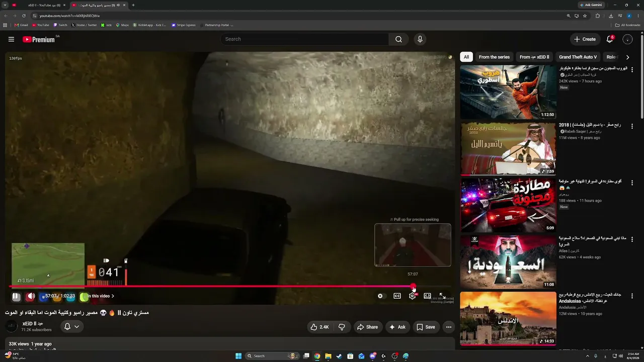
Task: Select the From xEiD II chip
Action: [x=534, y=57]
